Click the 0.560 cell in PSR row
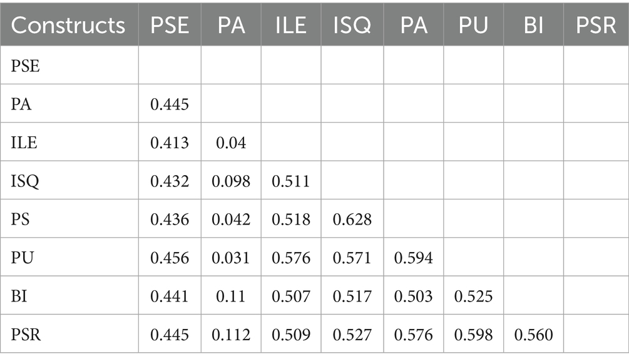Image resolution: width=629 pixels, height=364 pixels. coord(533,335)
